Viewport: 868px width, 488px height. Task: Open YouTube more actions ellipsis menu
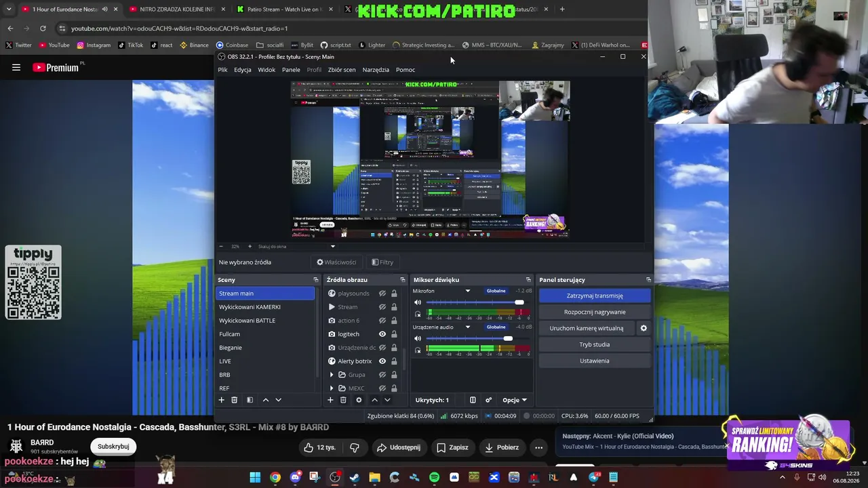[538, 447]
